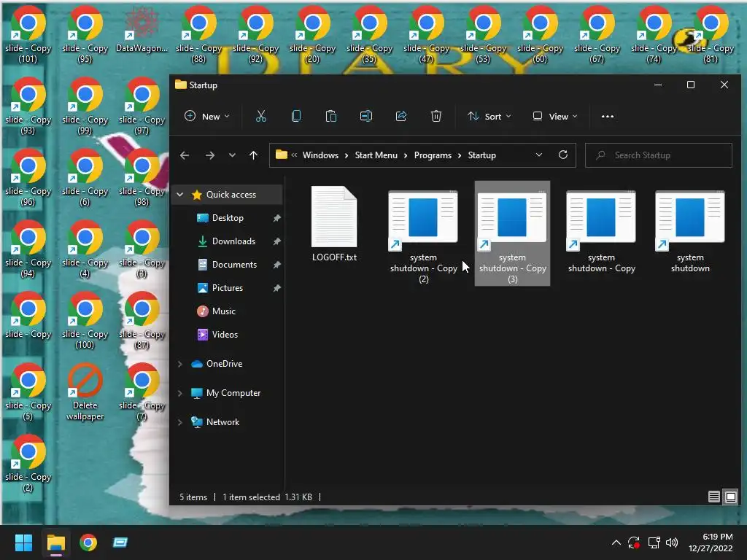Go up one folder level arrow

coord(253,155)
